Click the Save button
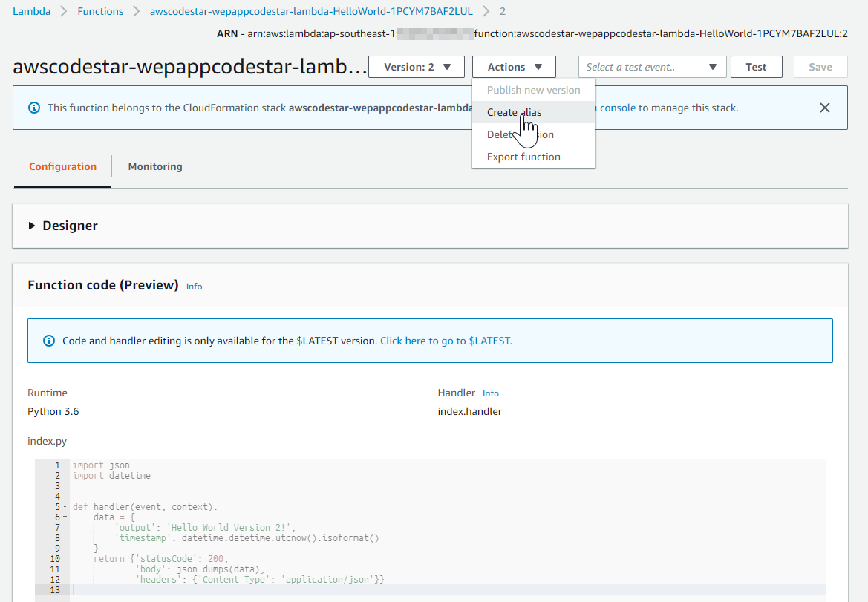Viewport: 868px width, 602px height. coord(820,67)
